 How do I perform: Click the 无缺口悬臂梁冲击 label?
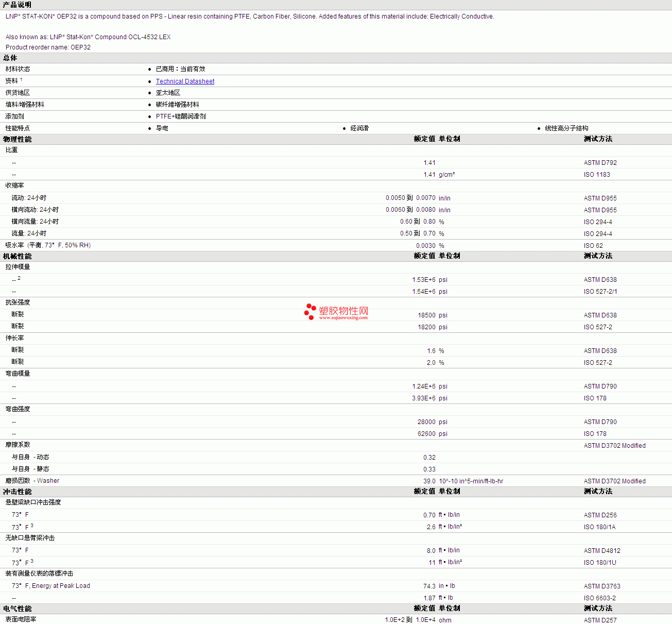point(30,538)
